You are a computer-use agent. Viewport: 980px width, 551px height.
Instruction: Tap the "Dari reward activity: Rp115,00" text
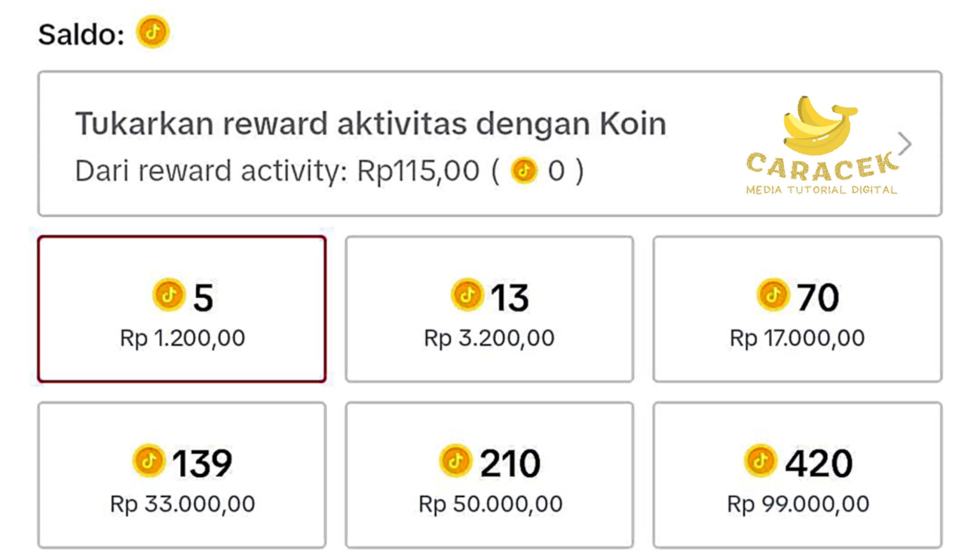pos(277,171)
